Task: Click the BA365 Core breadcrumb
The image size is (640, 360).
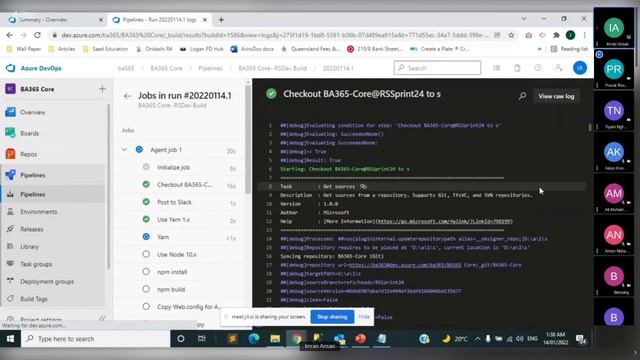Action: (166, 68)
